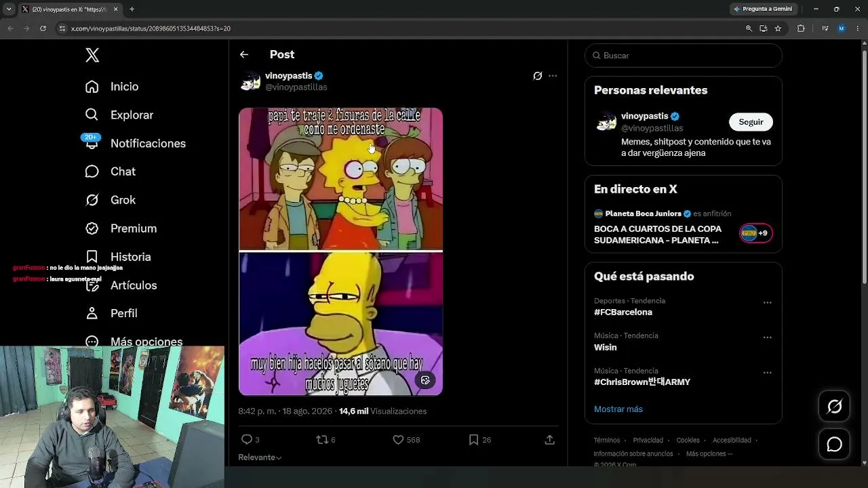Click the Grok icon in sidebar
The width and height of the screenshot is (868, 488).
tap(92, 200)
